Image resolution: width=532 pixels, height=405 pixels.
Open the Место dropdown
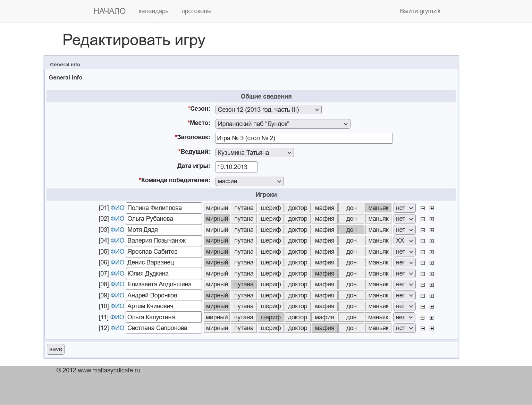pyautogui.click(x=283, y=124)
